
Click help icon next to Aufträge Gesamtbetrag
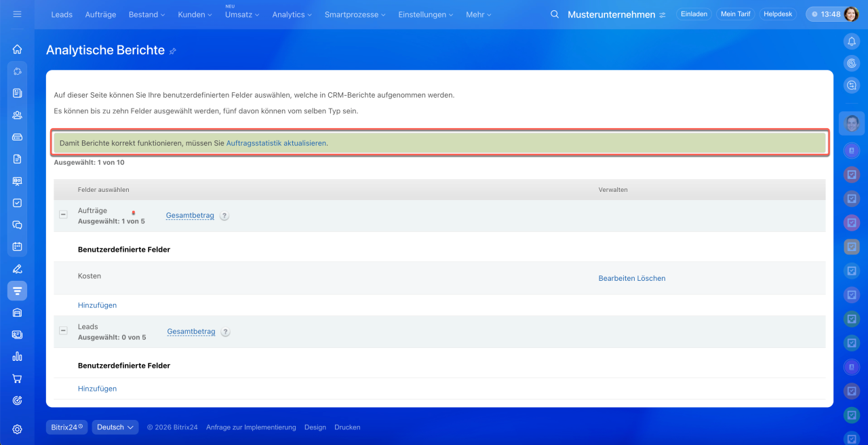pos(224,216)
